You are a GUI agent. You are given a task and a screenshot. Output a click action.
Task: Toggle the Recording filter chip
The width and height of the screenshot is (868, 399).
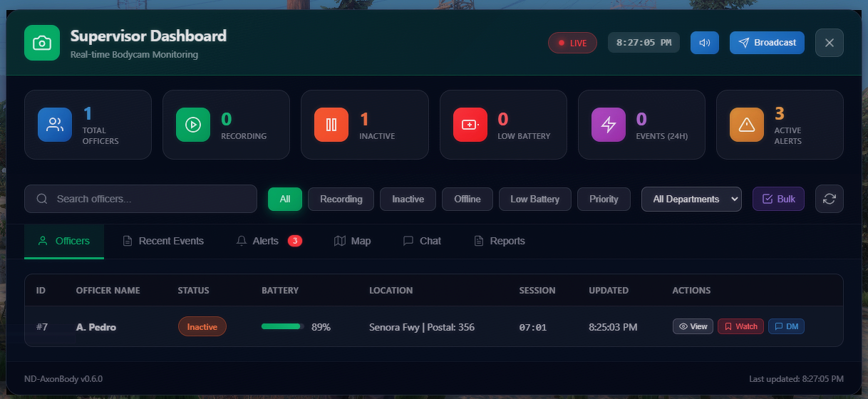click(341, 199)
